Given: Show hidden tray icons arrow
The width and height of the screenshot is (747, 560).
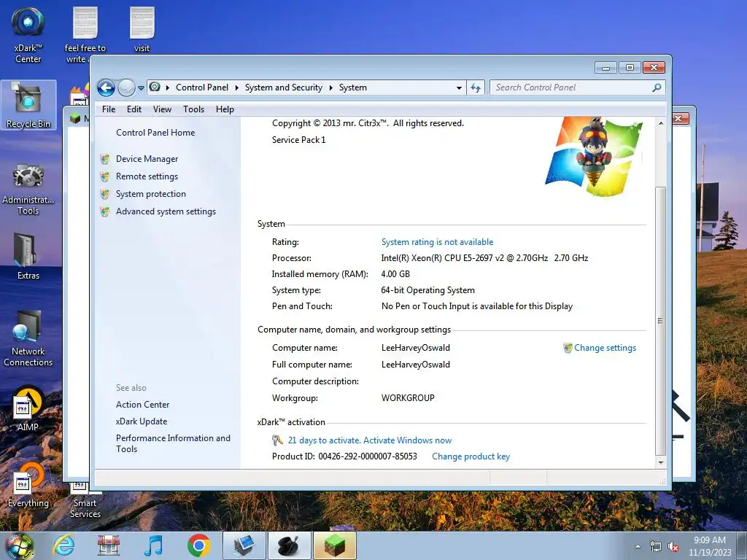Looking at the screenshot, I should click(638, 547).
